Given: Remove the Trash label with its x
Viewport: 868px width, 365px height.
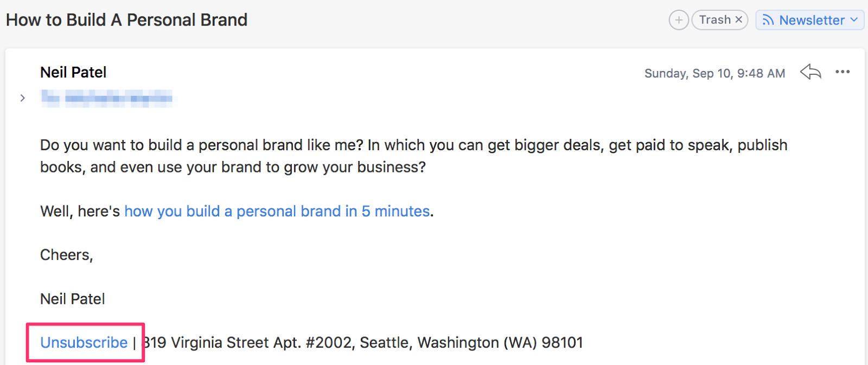Looking at the screenshot, I should click(x=738, y=20).
